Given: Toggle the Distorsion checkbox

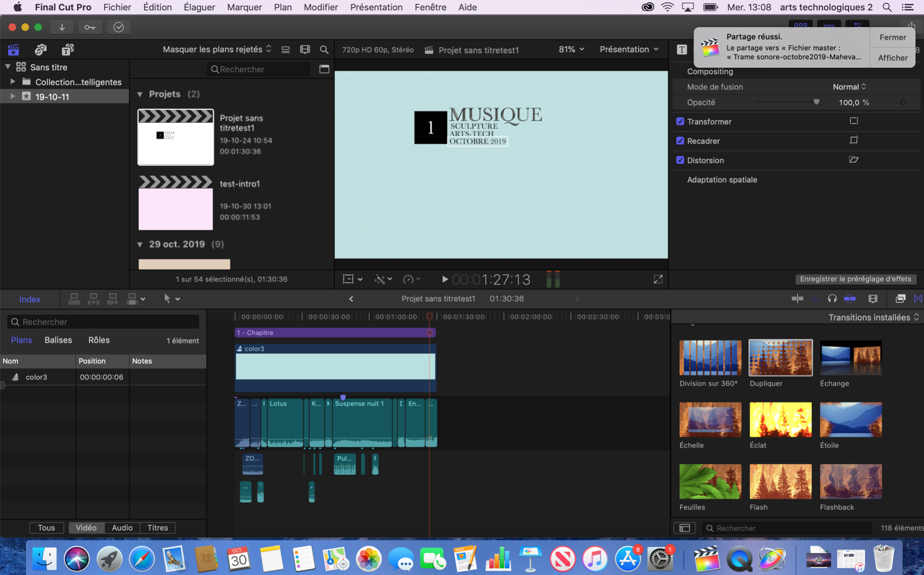Looking at the screenshot, I should [680, 160].
